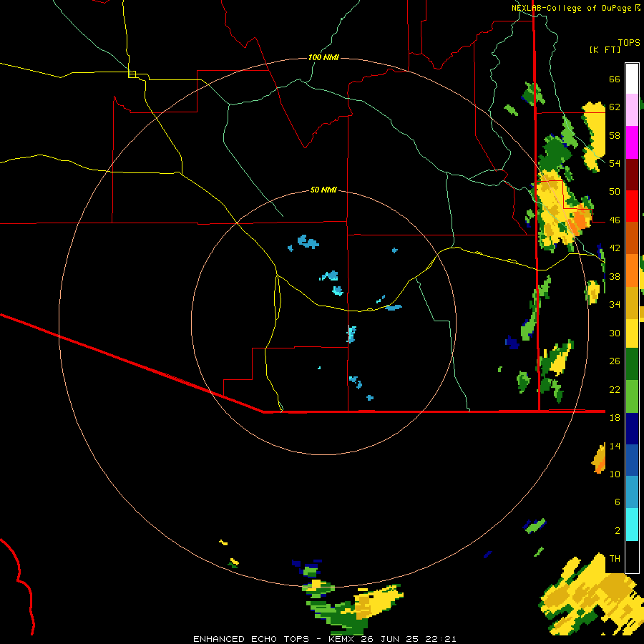The height and width of the screenshot is (644, 644).
Task: Click the cyan legend band near 2
Action: pos(632,525)
